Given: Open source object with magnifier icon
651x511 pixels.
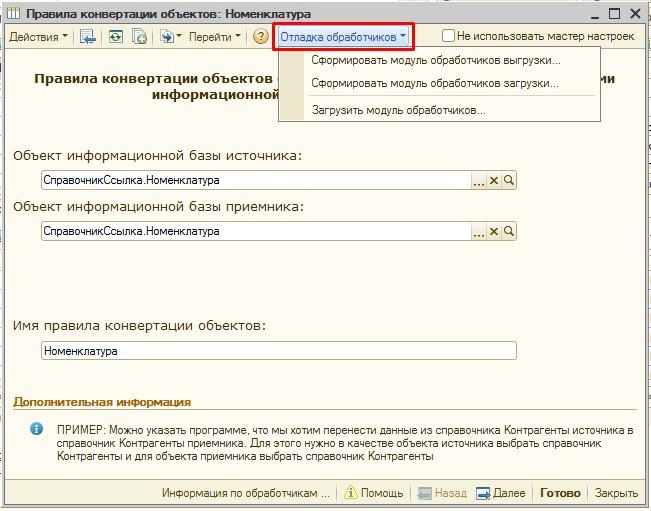Looking at the screenshot, I should [x=509, y=181].
